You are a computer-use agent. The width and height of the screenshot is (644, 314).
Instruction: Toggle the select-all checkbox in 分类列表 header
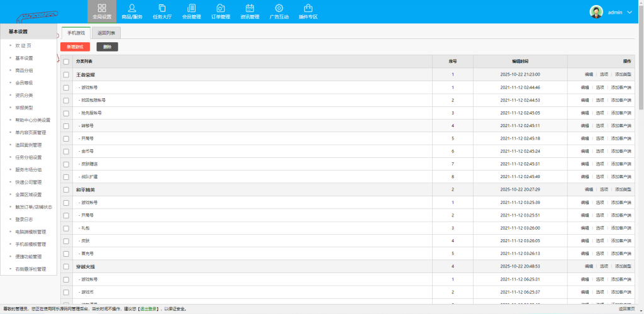point(66,61)
